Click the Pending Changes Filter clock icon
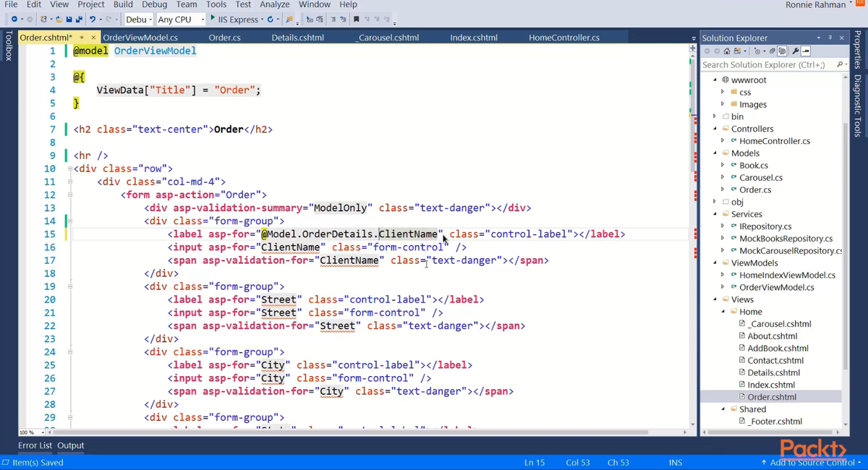Image resolution: width=868 pixels, height=470 pixels. click(757, 51)
